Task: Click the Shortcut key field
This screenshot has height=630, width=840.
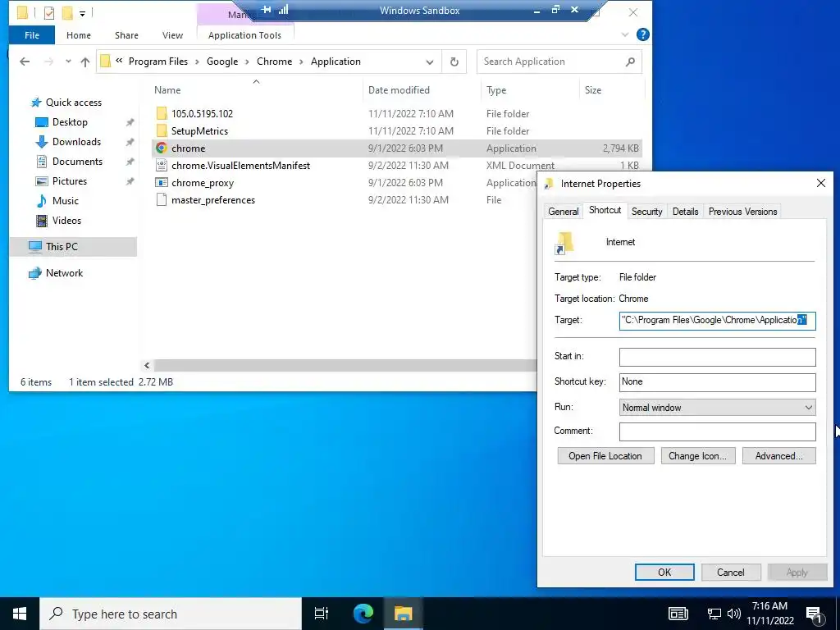Action: [717, 382]
